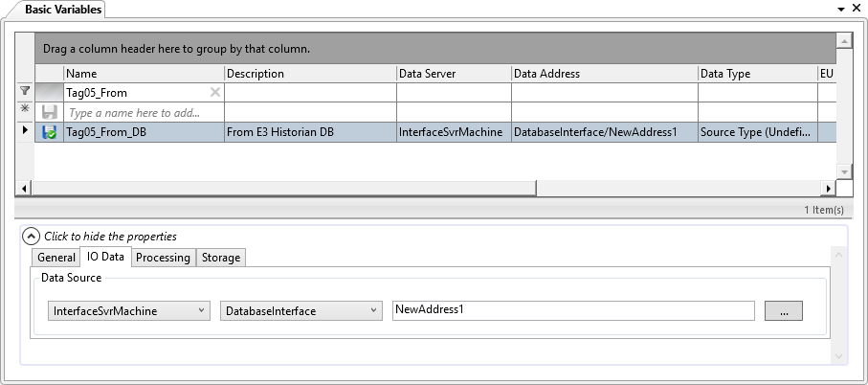Click the NewAddress1 address input field
Viewport: 868px width, 385px height.
click(572, 310)
